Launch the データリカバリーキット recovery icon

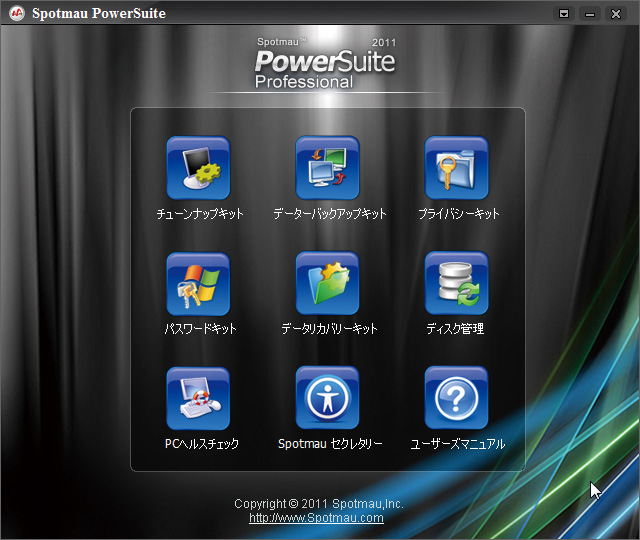[x=327, y=283]
